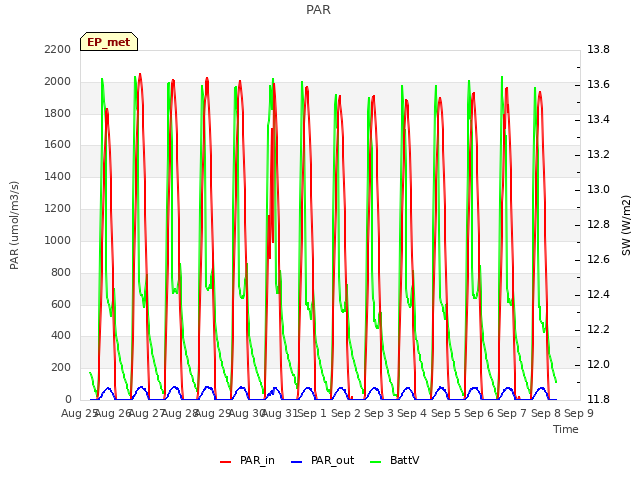This screenshot has width=640, height=480.
Task: Click the 1400 tick on left axis
Action: tap(58, 176)
